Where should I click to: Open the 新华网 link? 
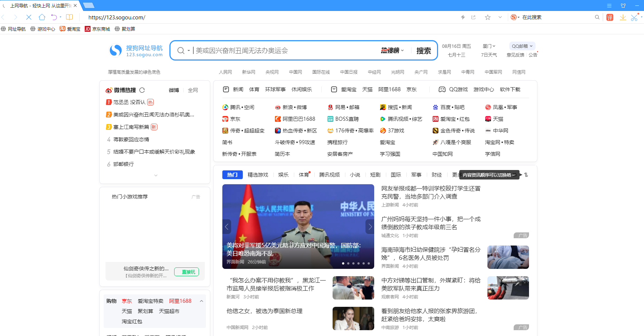coord(249,72)
